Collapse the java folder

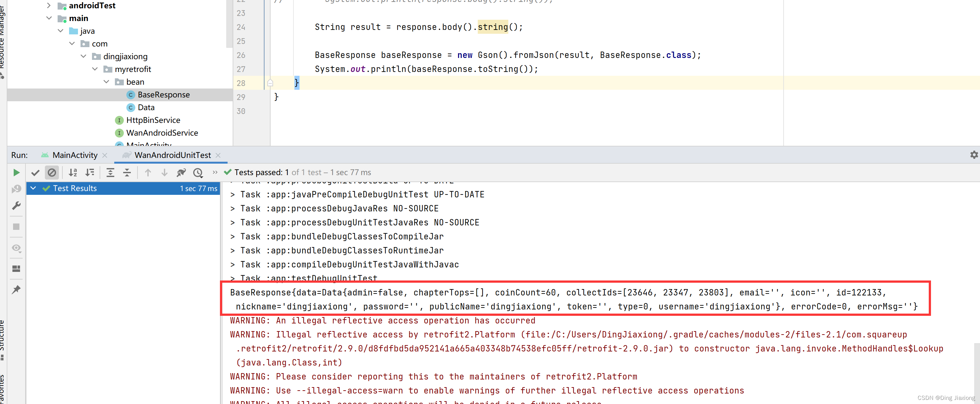[x=60, y=31]
